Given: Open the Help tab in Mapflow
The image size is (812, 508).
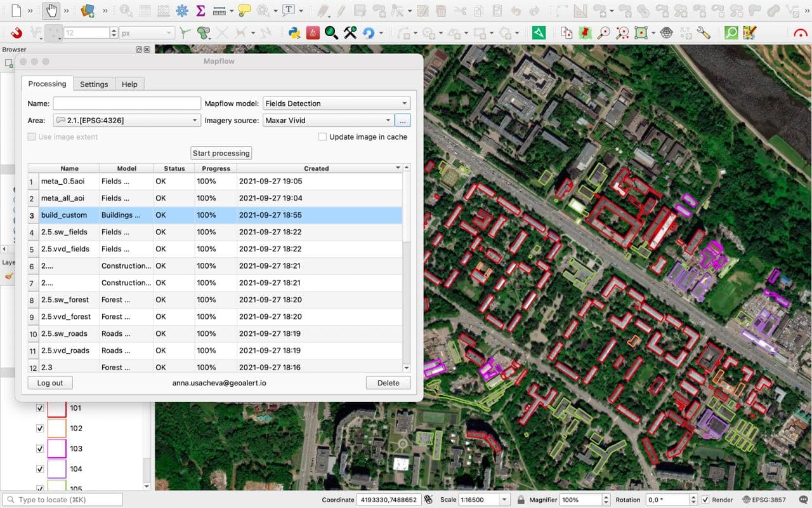Looking at the screenshot, I should [x=129, y=84].
